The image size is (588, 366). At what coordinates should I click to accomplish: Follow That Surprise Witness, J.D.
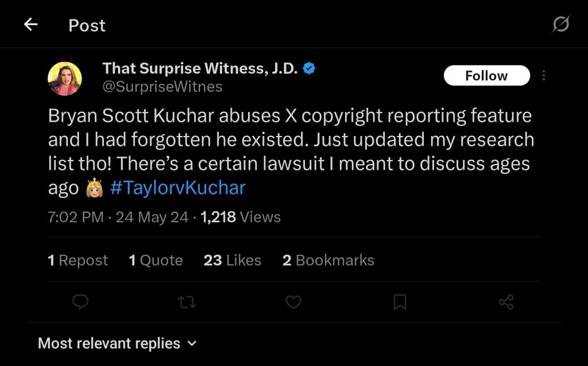(x=486, y=76)
